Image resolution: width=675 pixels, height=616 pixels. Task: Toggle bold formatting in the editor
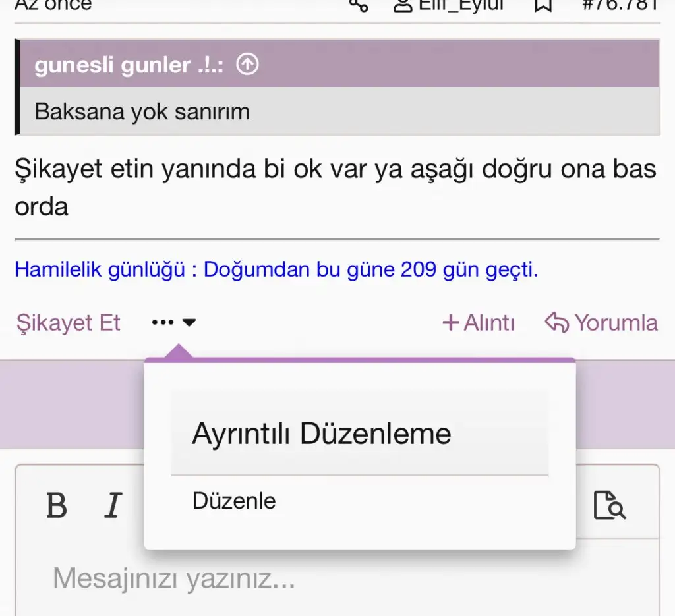click(x=57, y=506)
